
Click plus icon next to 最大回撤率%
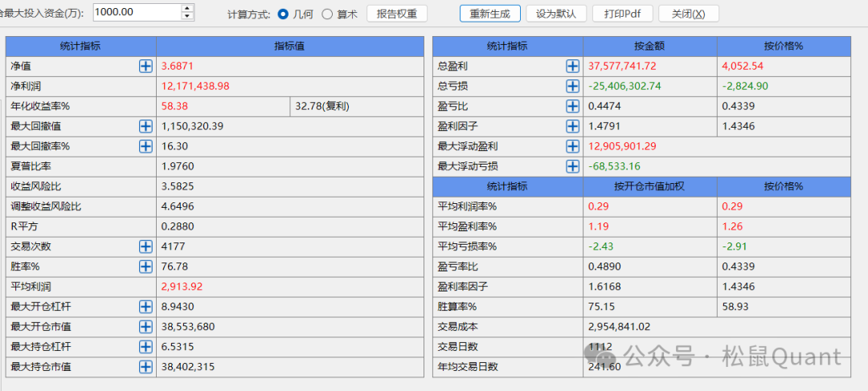click(145, 146)
